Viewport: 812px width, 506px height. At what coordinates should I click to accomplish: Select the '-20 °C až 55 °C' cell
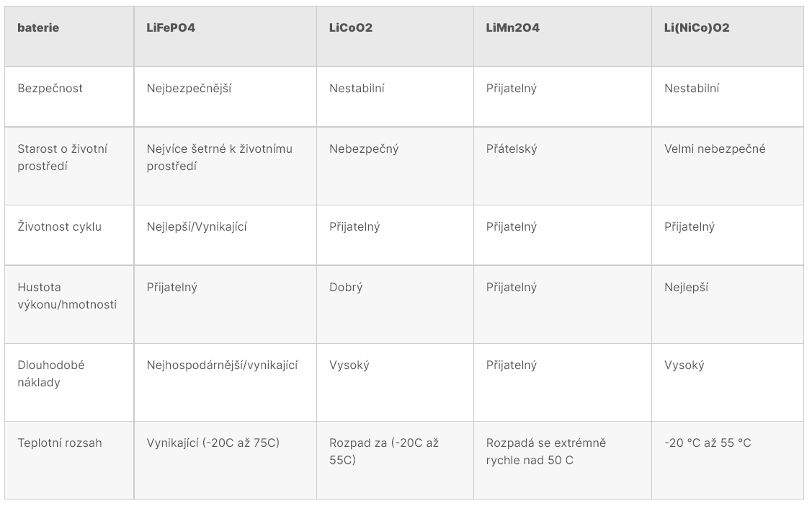pos(708,443)
